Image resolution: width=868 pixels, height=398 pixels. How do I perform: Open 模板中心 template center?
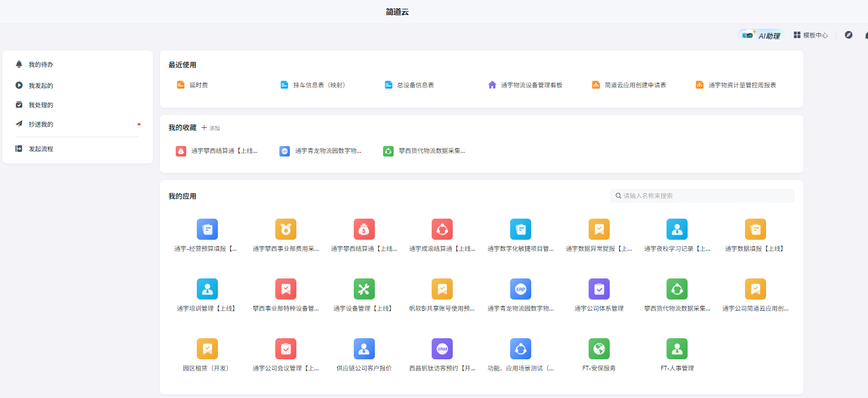point(811,35)
